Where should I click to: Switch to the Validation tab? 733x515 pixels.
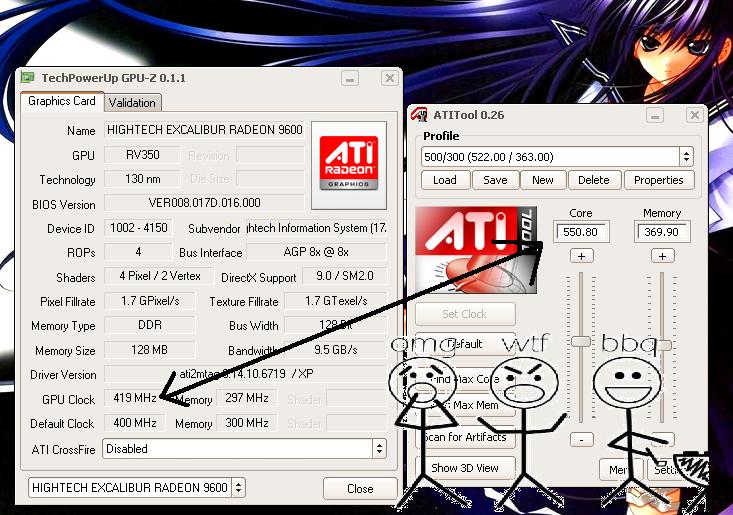(132, 103)
